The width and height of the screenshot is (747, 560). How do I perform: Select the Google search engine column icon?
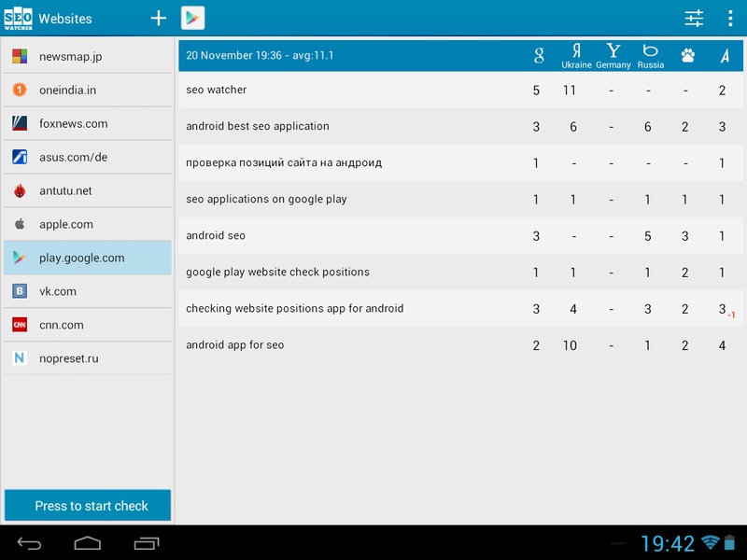(x=539, y=55)
